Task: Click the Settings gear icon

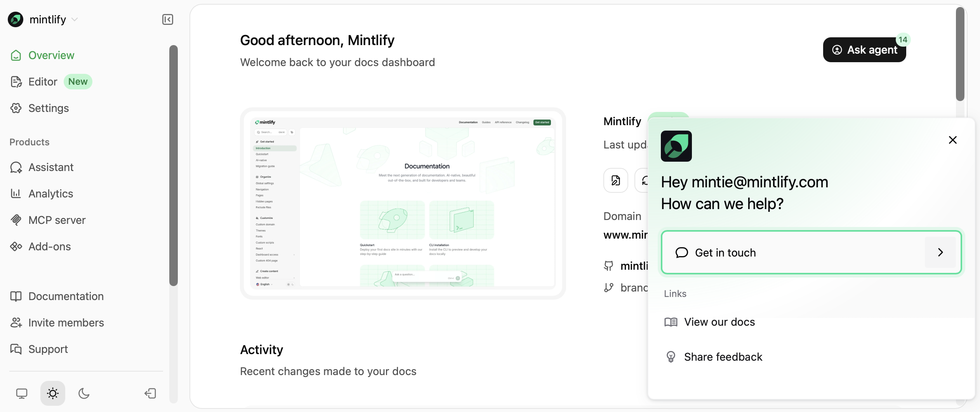Action: pos(16,108)
